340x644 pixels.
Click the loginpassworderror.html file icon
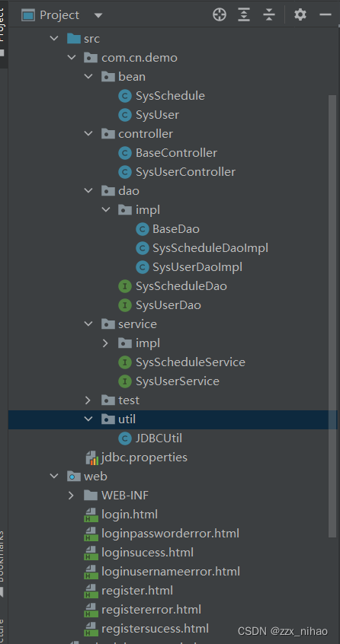pos(91,534)
